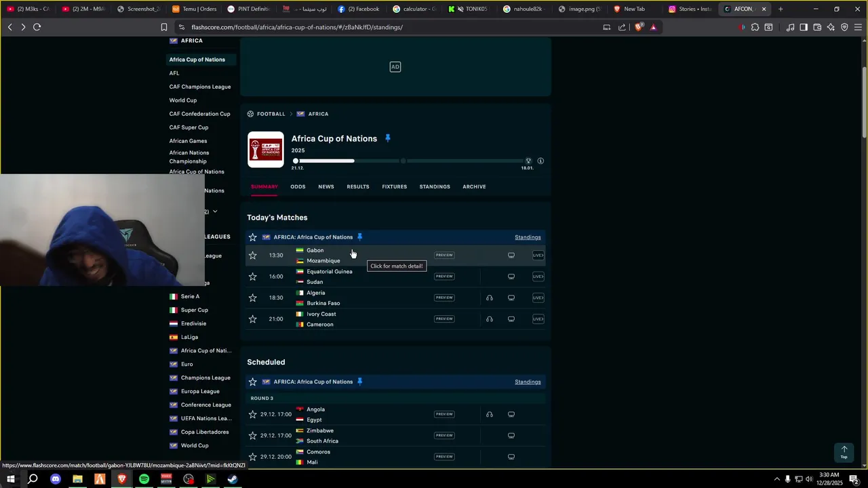The height and width of the screenshot is (488, 868).
Task: Toggle star for Today's Matches league header
Action: tap(253, 237)
